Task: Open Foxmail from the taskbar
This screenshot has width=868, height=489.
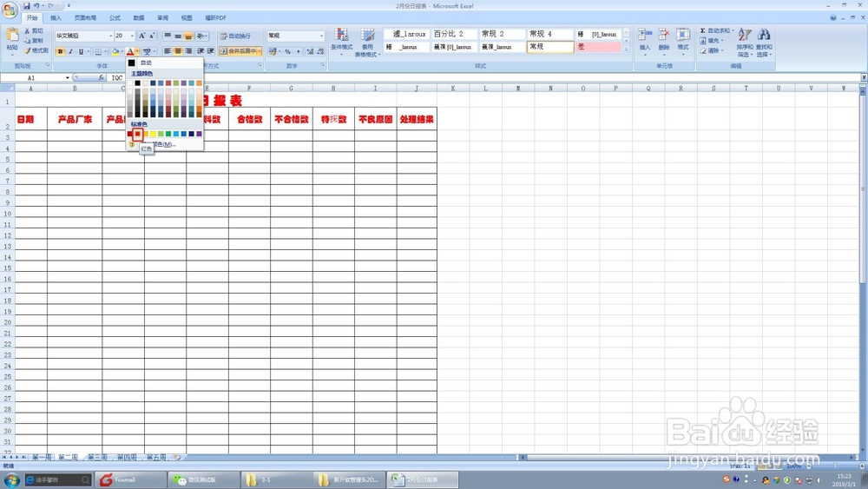Action: coord(131,479)
